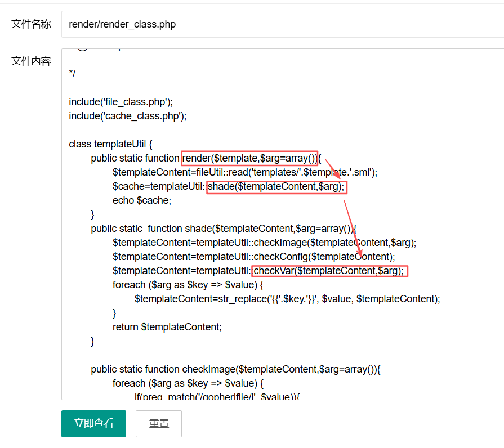Place cursor on include('cache_class.php') line
The image size is (504, 448).
pos(127,116)
